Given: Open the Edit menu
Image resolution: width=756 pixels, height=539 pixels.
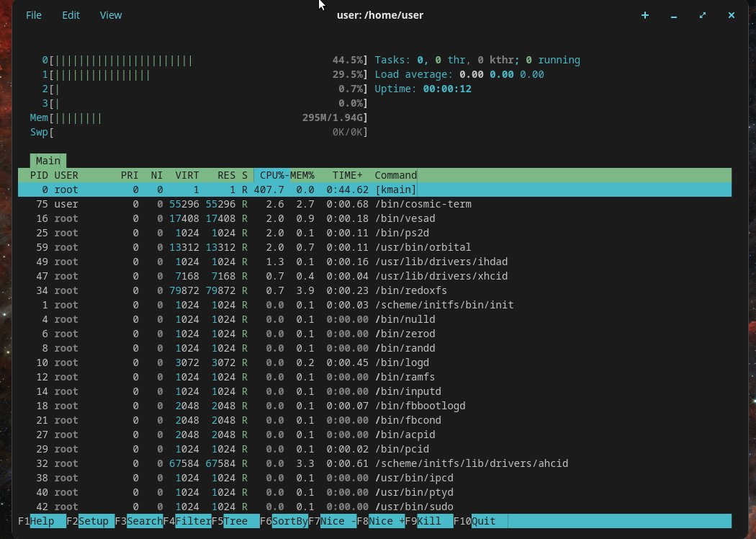Looking at the screenshot, I should (71, 15).
